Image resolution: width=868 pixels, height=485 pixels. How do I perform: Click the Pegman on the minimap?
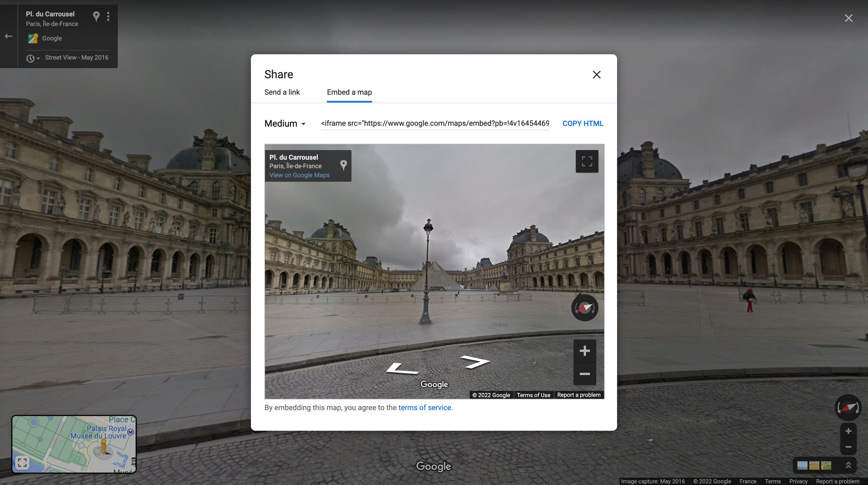(103, 447)
